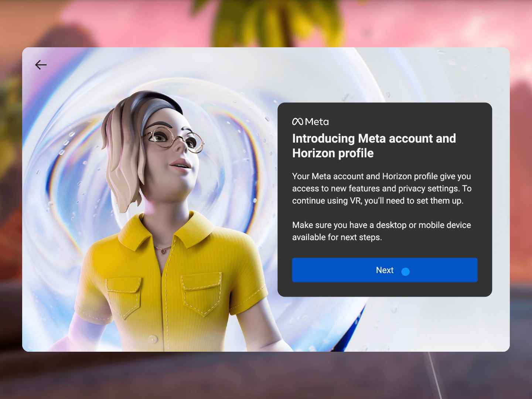Screen dimensions: 532x399
Task: Click the paragraph starting 'Your Meta account and Horizon profile'
Action: [x=382, y=188]
